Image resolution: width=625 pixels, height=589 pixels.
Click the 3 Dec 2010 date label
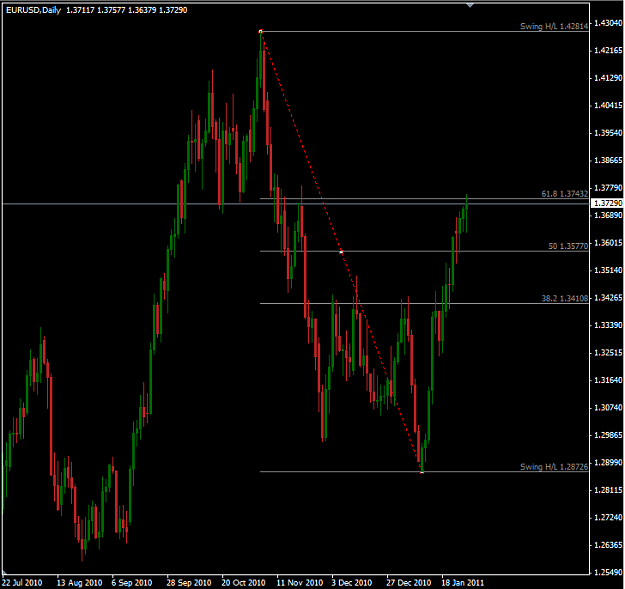[x=352, y=583]
